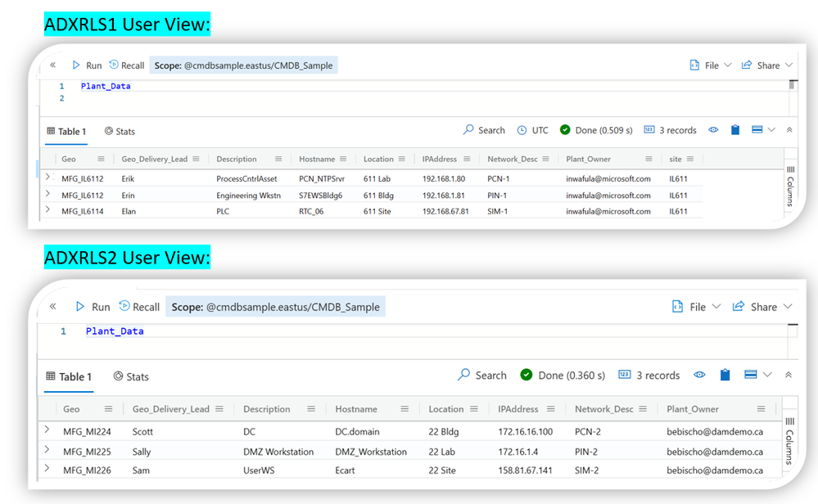Sort by Hostname column in ADXRLS2 view
Screen dimensions: 818x504
[x=356, y=409]
